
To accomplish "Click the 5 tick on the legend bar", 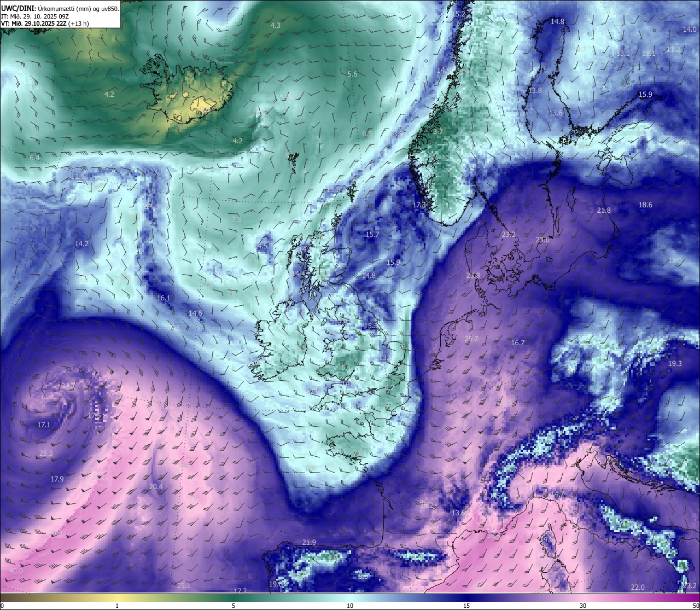I will 234,606.
